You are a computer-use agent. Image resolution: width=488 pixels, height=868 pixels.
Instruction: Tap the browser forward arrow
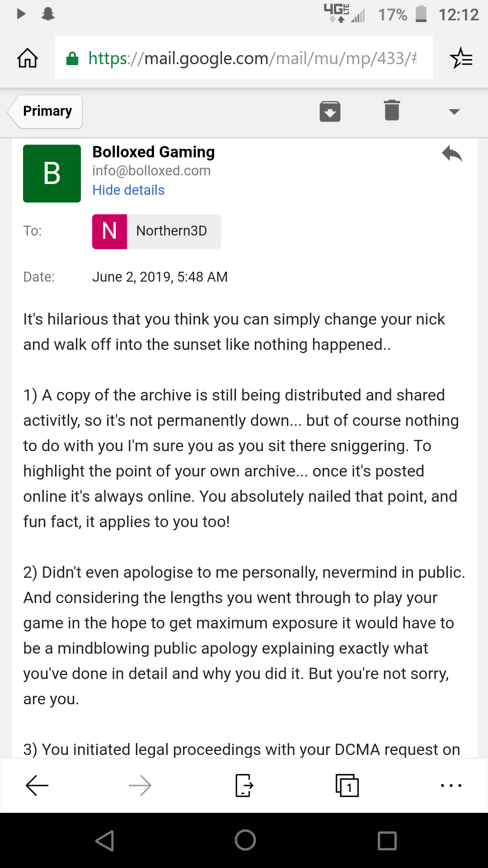click(x=140, y=786)
